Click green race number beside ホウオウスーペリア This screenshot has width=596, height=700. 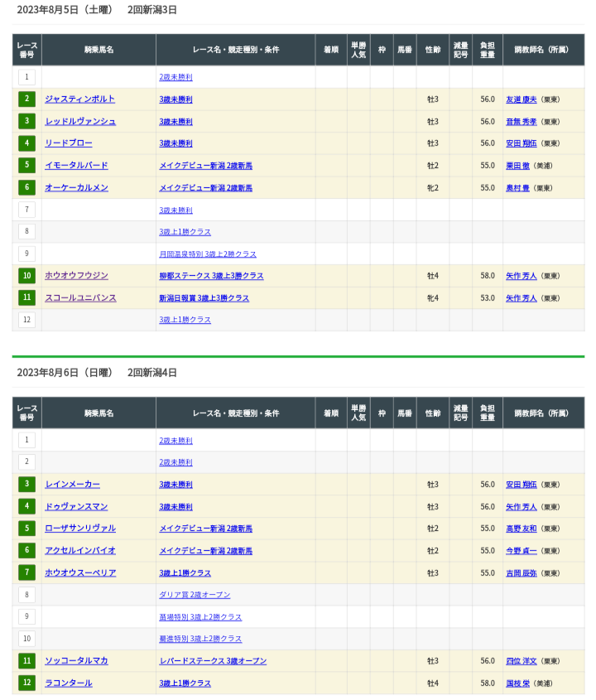[x=26, y=572]
